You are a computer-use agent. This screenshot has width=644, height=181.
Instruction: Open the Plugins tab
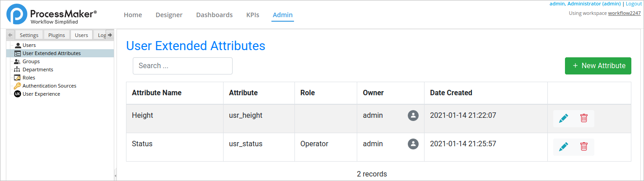57,35
